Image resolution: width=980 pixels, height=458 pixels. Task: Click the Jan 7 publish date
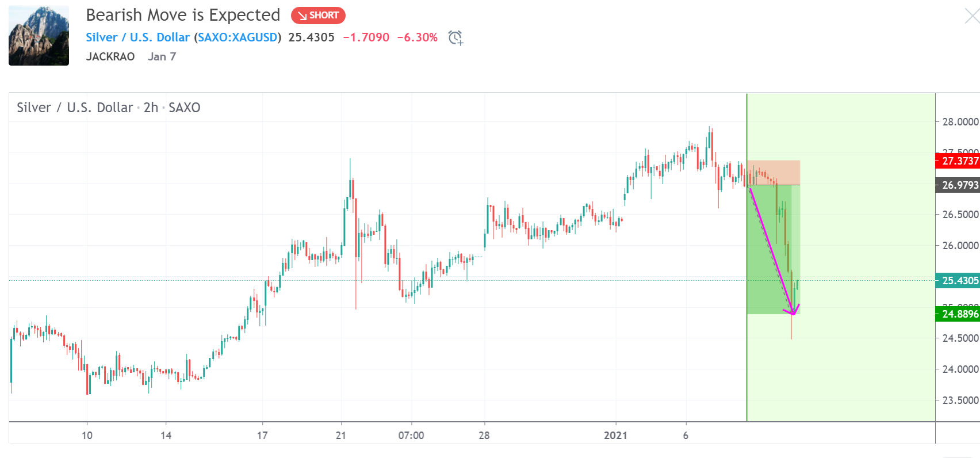tap(162, 56)
